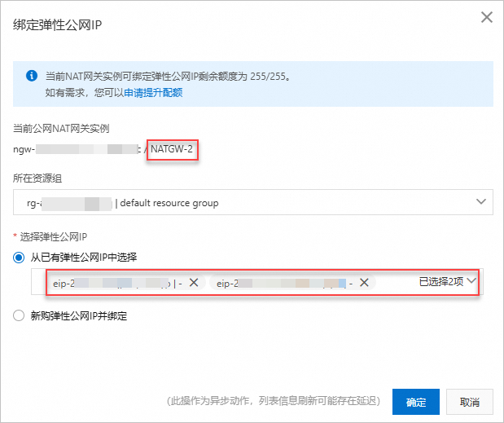Click the NATGW-2 gateway name text
This screenshot has width=504, height=423.
click(x=172, y=149)
